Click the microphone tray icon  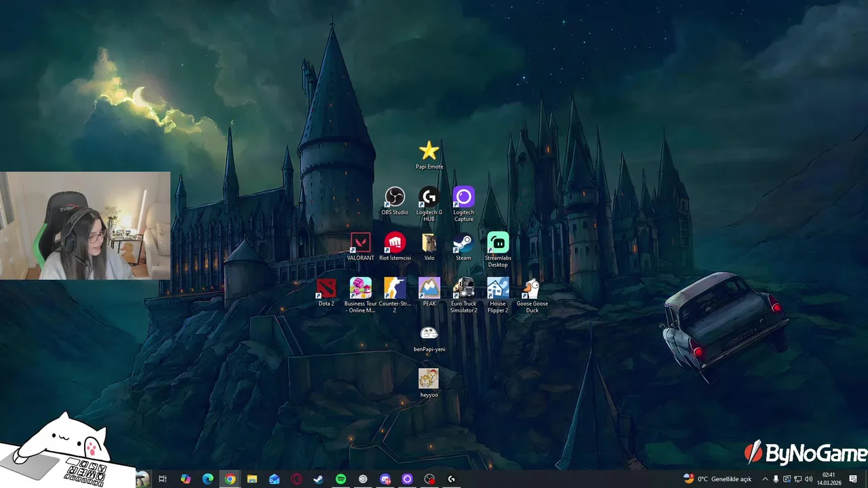coord(776,479)
